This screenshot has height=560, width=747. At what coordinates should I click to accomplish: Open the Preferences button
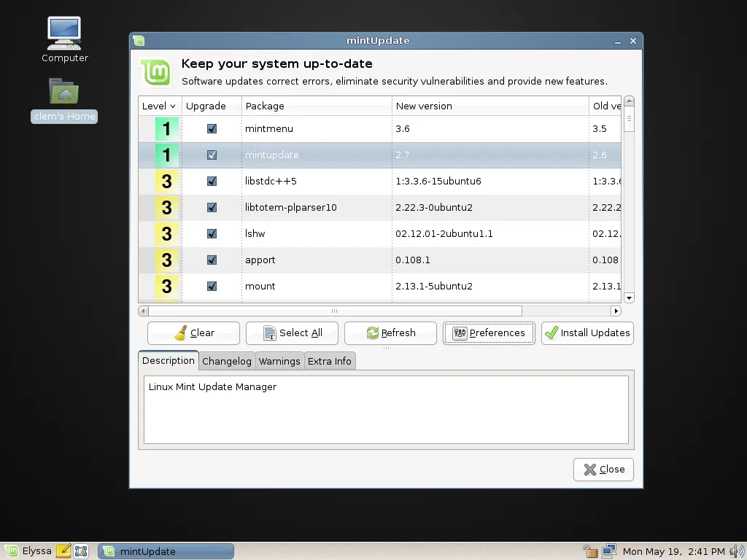pos(489,332)
